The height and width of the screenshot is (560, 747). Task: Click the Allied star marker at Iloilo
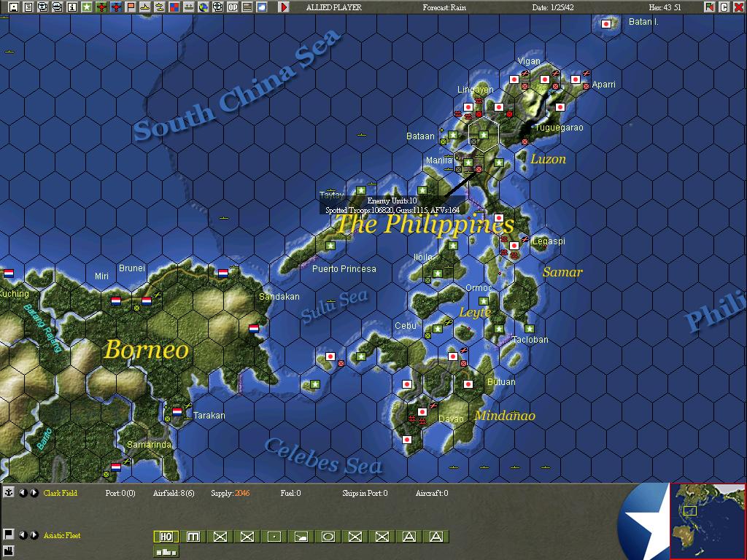coord(438,273)
